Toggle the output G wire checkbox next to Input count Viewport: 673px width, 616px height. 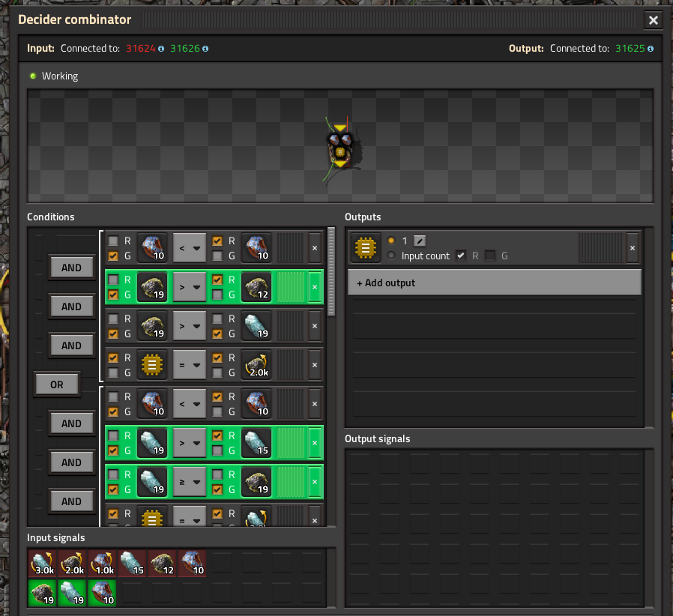pos(490,256)
